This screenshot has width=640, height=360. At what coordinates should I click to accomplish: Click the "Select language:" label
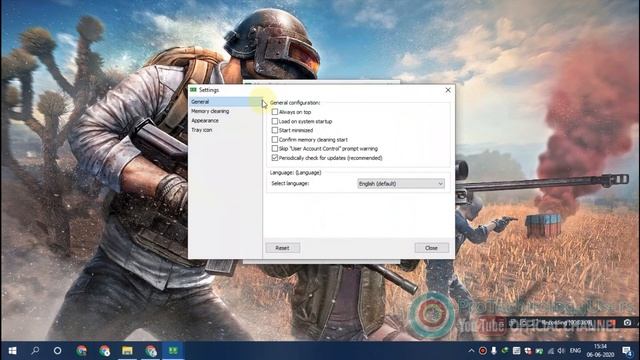pyautogui.click(x=290, y=184)
